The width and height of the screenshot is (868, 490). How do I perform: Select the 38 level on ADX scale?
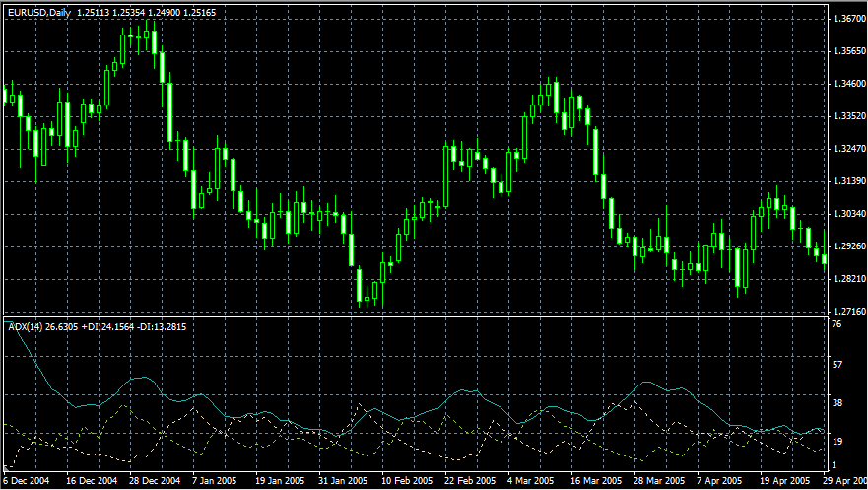(837, 403)
